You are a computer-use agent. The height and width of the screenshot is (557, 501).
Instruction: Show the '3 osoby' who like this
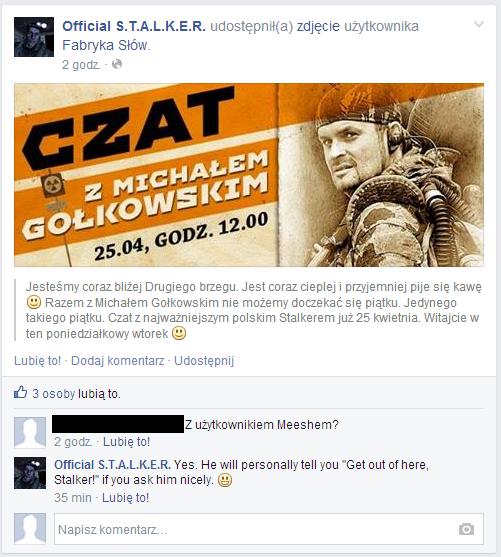pos(54,394)
